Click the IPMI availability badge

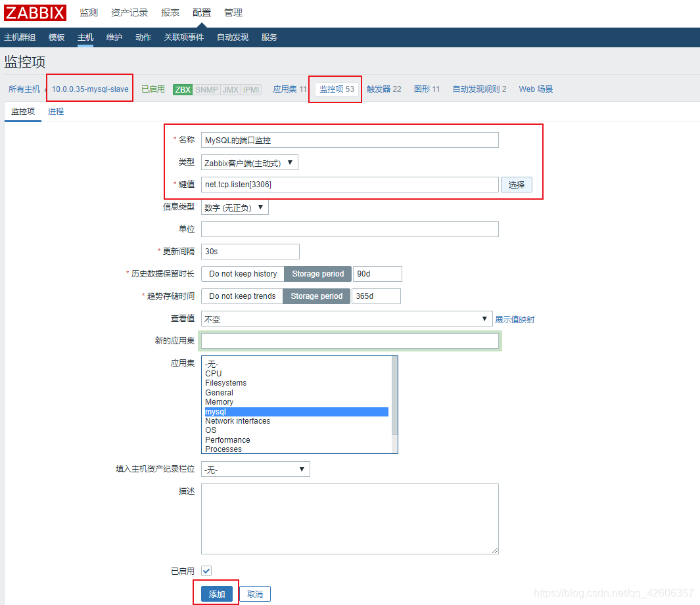251,90
